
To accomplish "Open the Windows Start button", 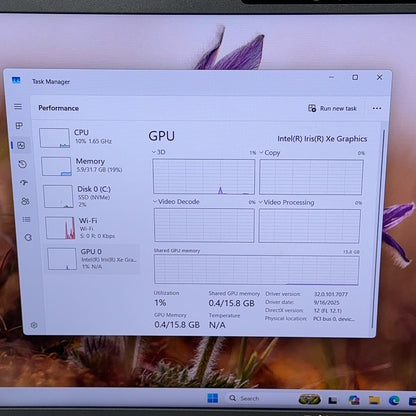I will 212,398.
